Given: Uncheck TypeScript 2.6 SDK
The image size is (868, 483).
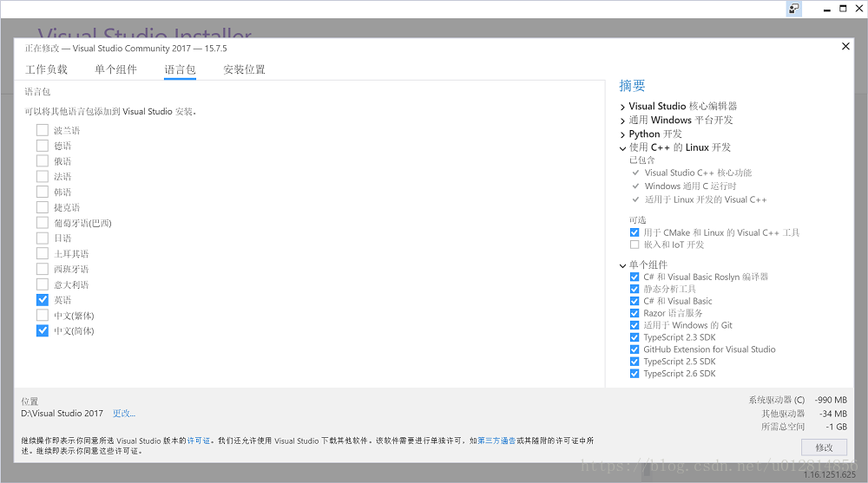Looking at the screenshot, I should coord(635,374).
